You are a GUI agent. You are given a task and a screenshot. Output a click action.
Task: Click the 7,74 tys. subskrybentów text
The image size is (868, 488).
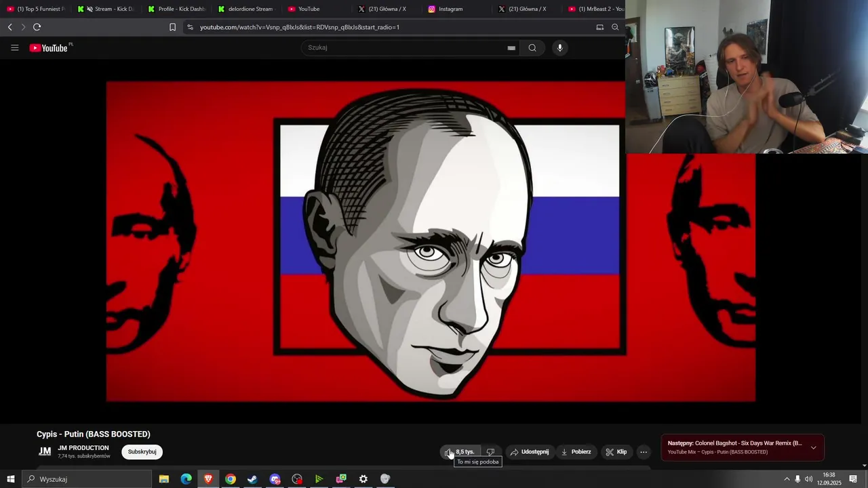pos(84,456)
